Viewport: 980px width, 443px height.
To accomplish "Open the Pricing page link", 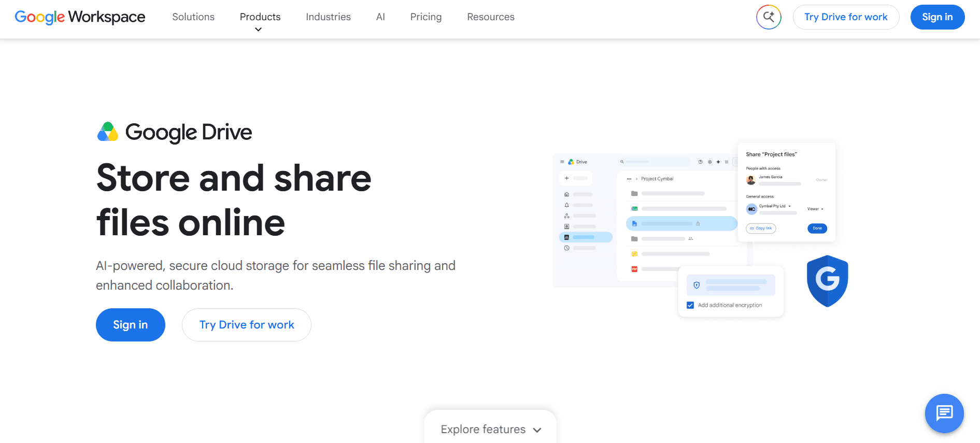I will tap(426, 17).
